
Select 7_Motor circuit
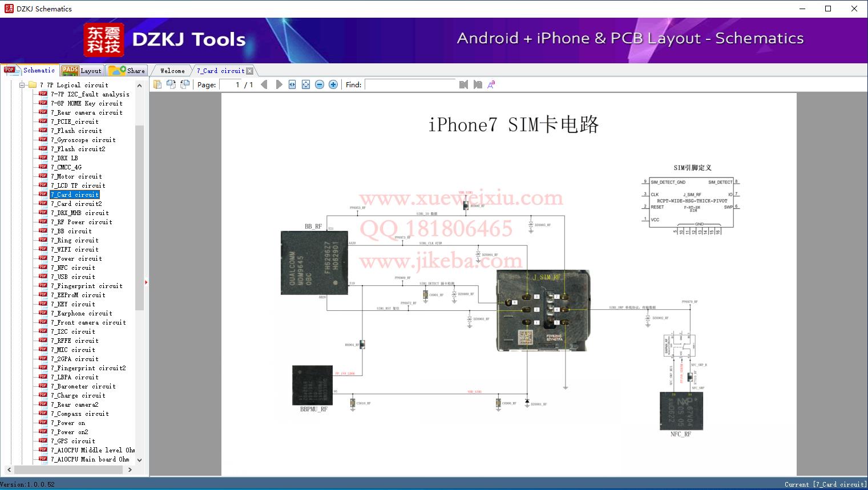(76, 176)
